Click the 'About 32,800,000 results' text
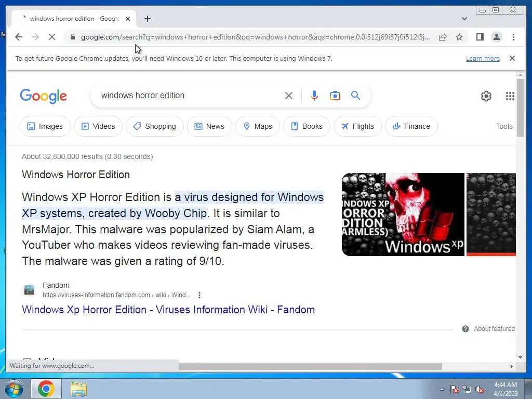The image size is (532, 399). click(x=87, y=156)
